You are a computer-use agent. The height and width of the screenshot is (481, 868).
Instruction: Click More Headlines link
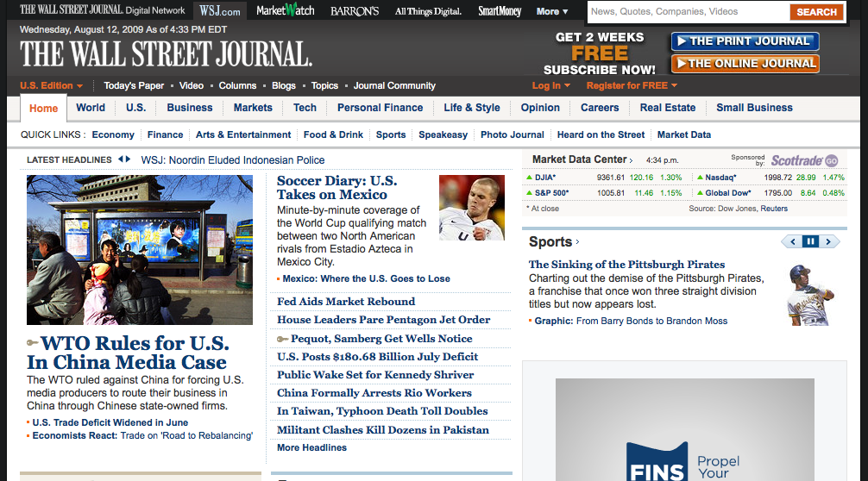point(311,448)
